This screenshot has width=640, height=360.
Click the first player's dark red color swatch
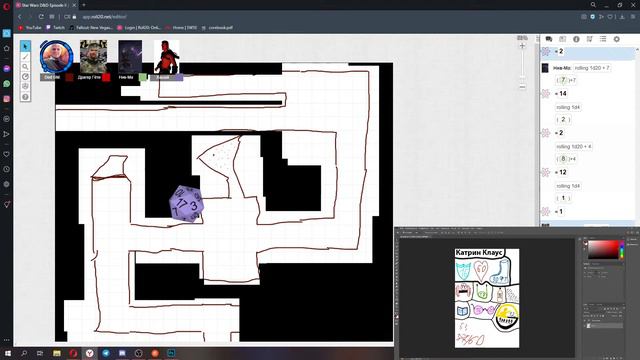click(x=69, y=77)
